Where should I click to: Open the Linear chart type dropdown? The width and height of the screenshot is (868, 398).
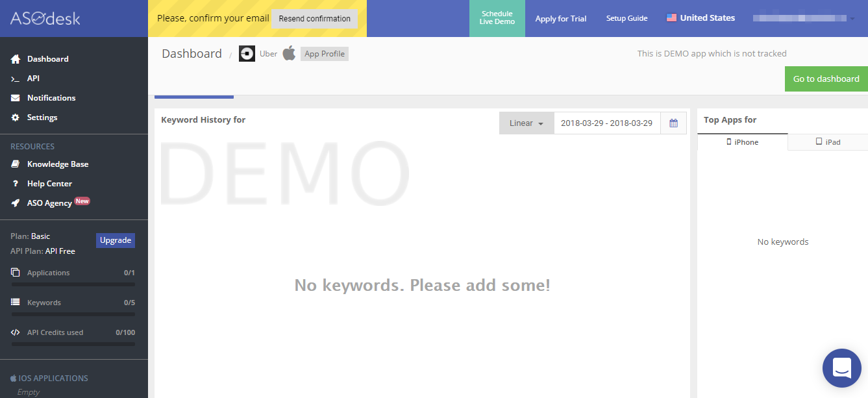click(x=527, y=123)
